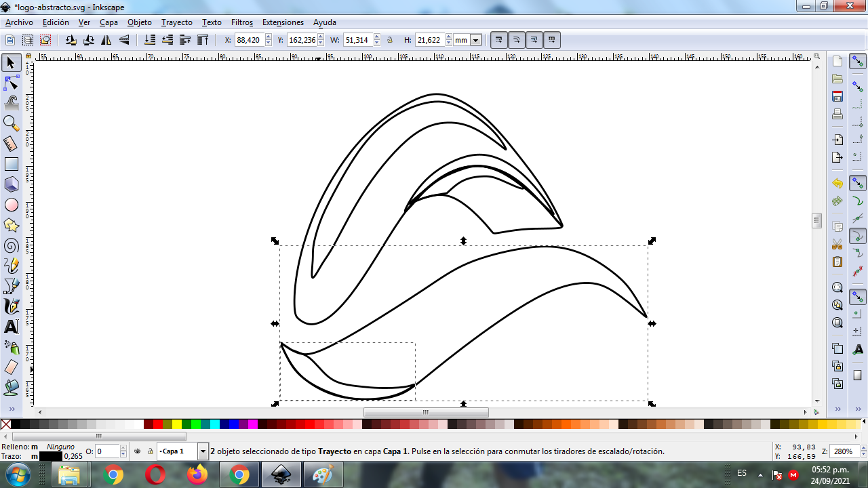Toggle current layer visibility eye
The width and height of the screenshot is (868, 488).
coord(138,451)
